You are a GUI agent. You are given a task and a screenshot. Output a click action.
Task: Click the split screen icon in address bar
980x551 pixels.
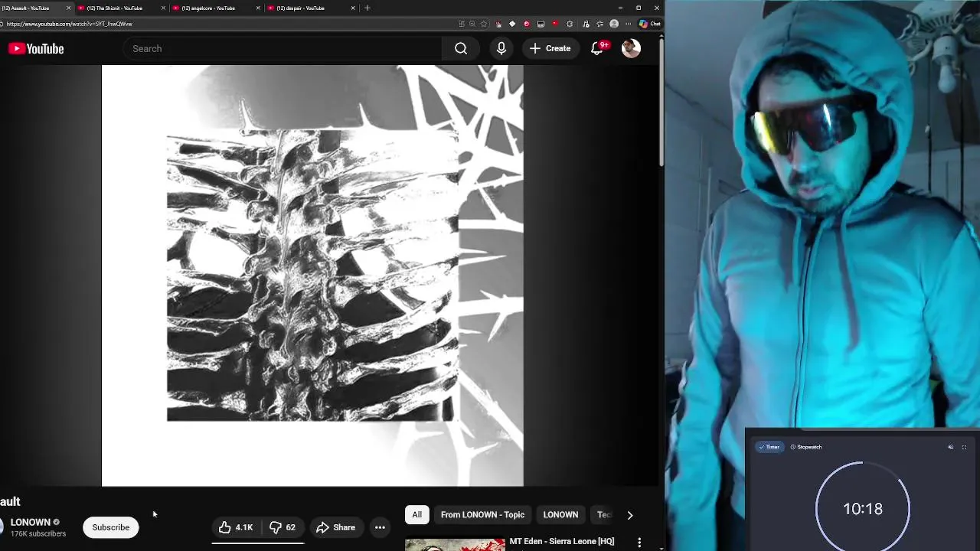[x=461, y=24]
